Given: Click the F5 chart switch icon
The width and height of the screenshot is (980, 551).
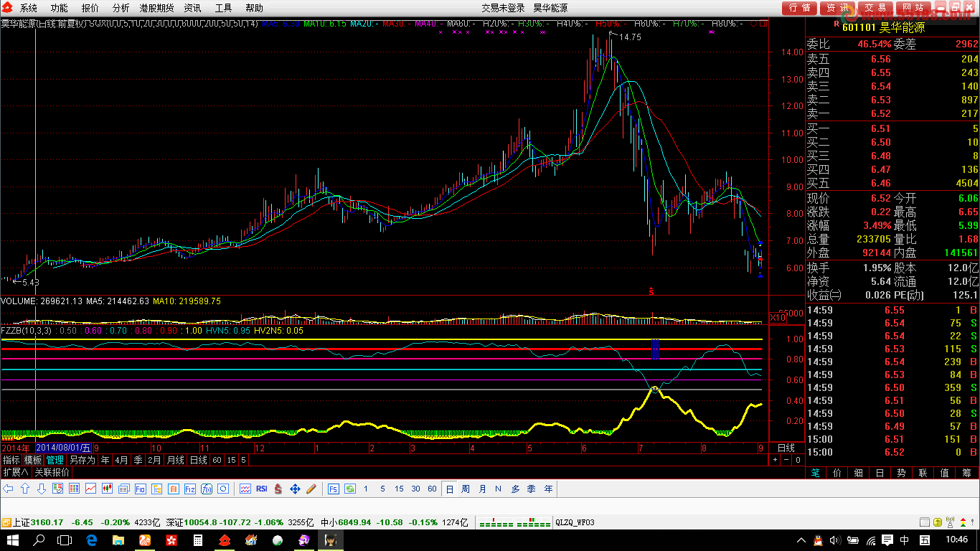Looking at the screenshot, I should pyautogui.click(x=334, y=489).
